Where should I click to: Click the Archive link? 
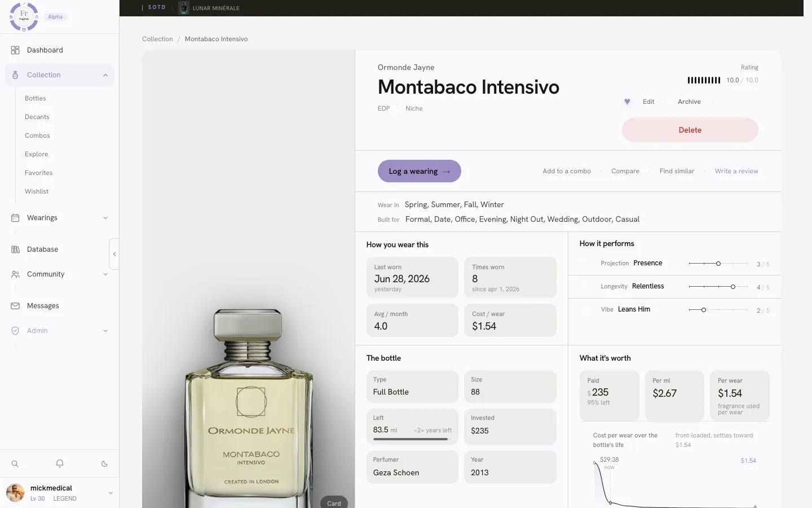689,102
